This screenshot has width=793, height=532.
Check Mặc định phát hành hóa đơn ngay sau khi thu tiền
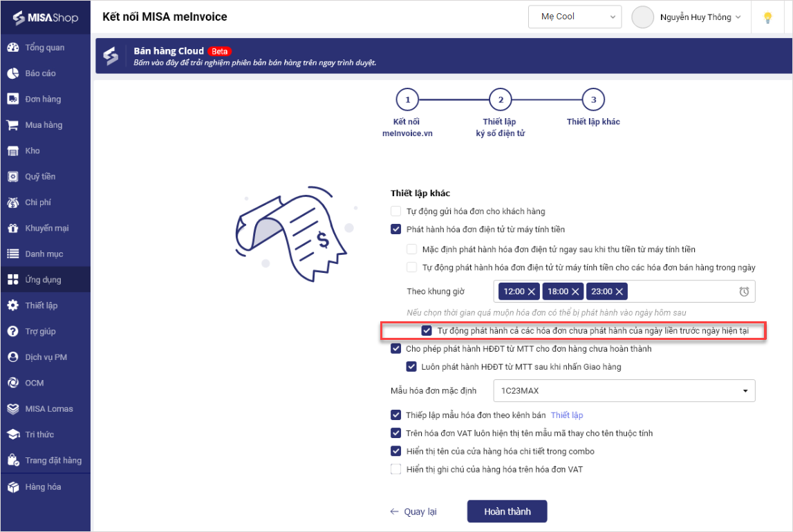coord(411,249)
